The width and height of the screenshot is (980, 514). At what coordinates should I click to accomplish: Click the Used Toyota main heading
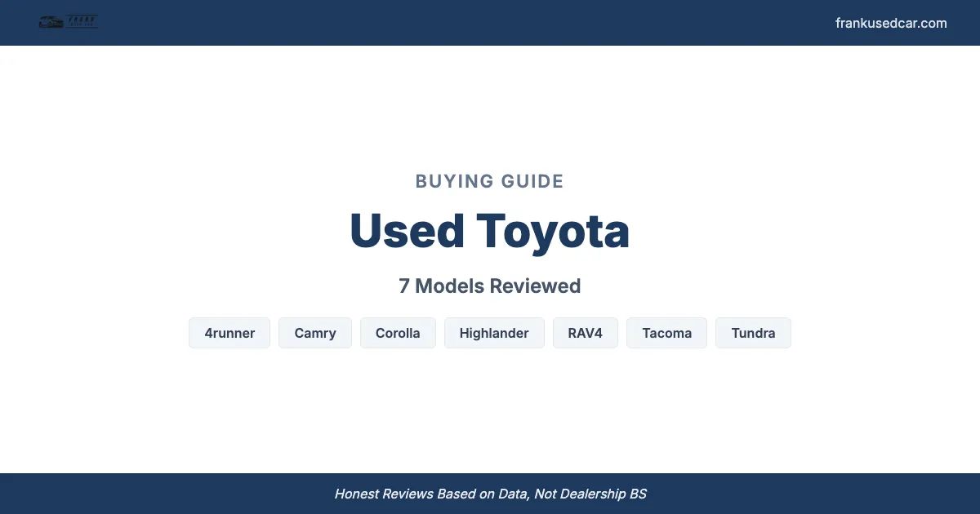tap(489, 231)
